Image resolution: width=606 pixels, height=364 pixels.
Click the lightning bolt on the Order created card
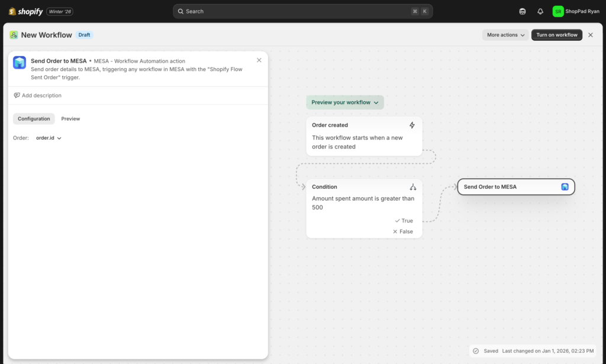pos(412,125)
